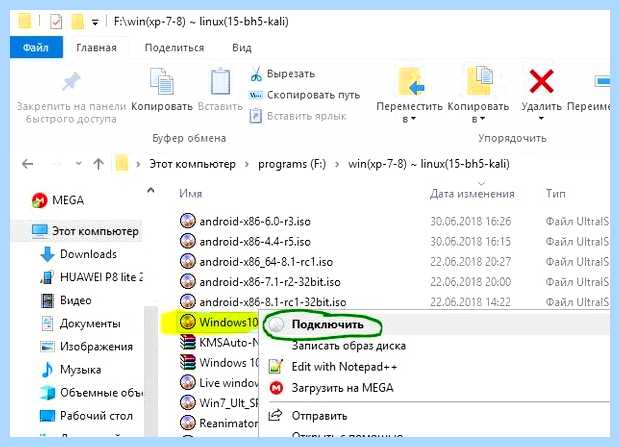Open recent locations dropdown arrow
The height and width of the screenshot is (447, 620).
(x=78, y=163)
